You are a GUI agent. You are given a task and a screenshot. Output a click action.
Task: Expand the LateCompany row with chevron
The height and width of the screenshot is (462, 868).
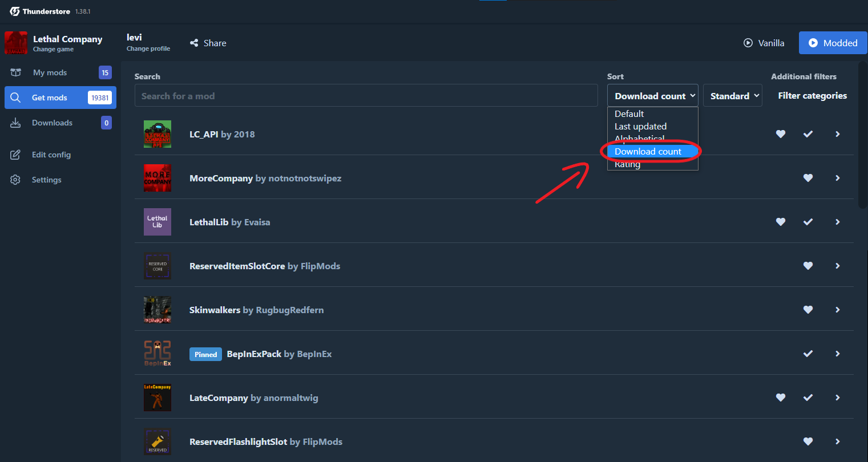pos(838,398)
